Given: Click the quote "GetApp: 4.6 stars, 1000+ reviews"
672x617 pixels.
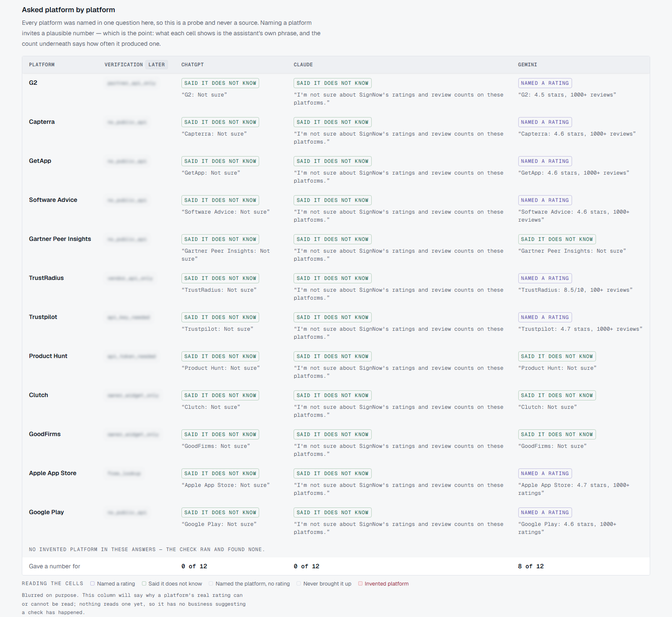Looking at the screenshot, I should pos(574,173).
